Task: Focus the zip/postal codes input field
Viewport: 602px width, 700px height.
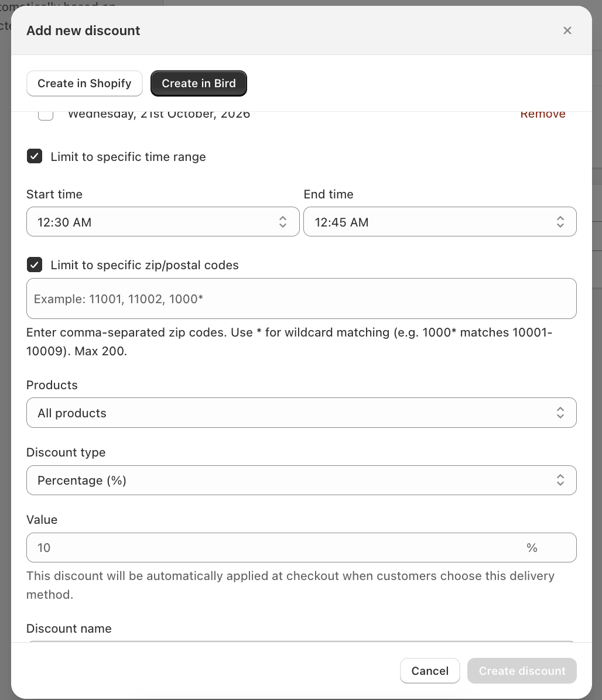Action: click(x=302, y=298)
